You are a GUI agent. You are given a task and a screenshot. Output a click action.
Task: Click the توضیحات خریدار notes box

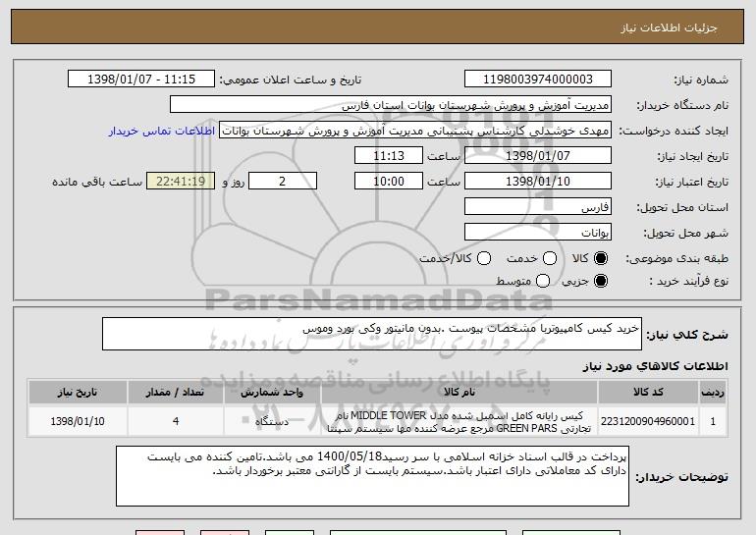(372, 476)
